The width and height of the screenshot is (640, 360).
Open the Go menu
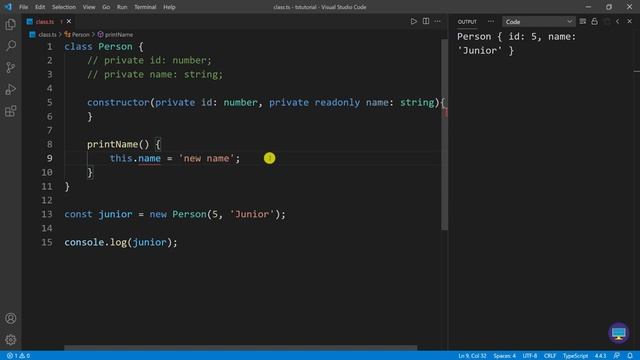[x=106, y=7]
